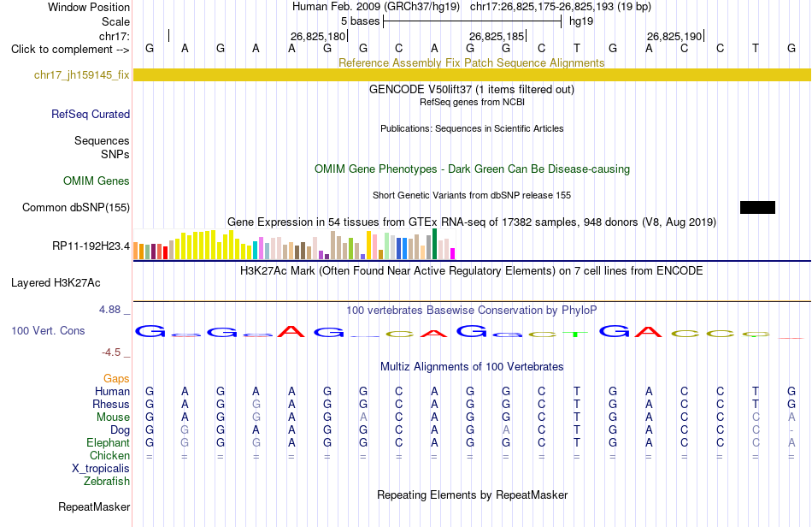Click H3K27Ac Mark track title

(471, 270)
